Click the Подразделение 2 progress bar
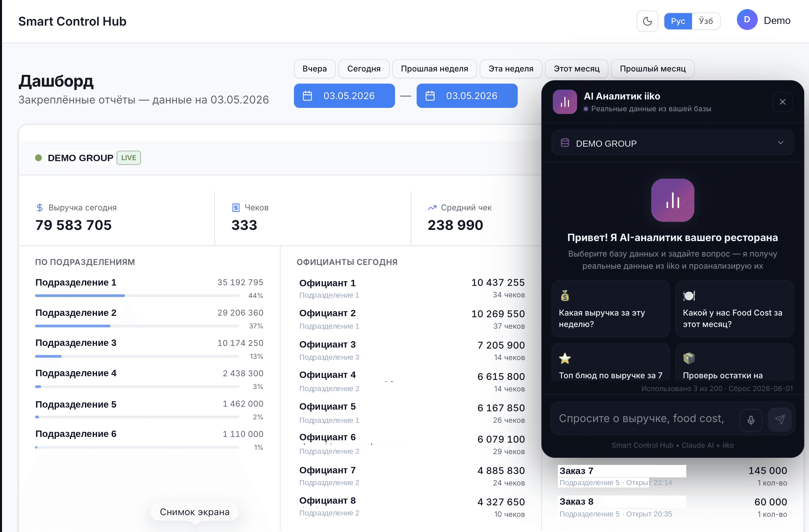Viewport: 809px width, 532px height. pos(137,326)
